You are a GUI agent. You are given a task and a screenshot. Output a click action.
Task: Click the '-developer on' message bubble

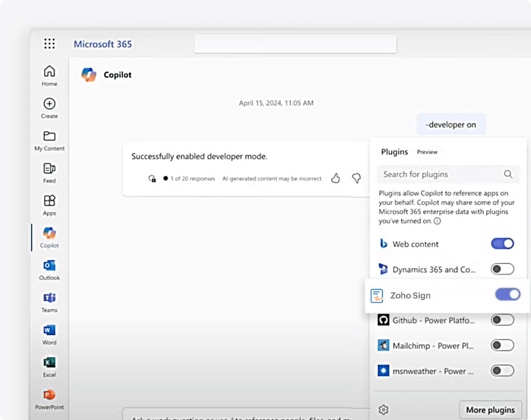tap(451, 125)
